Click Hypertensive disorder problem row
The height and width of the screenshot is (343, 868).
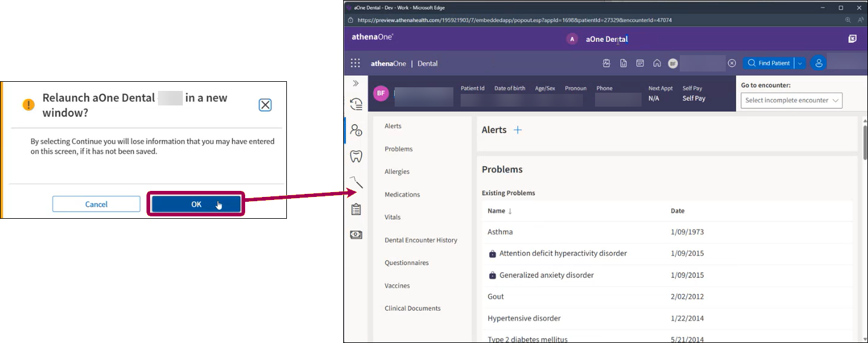(666, 318)
